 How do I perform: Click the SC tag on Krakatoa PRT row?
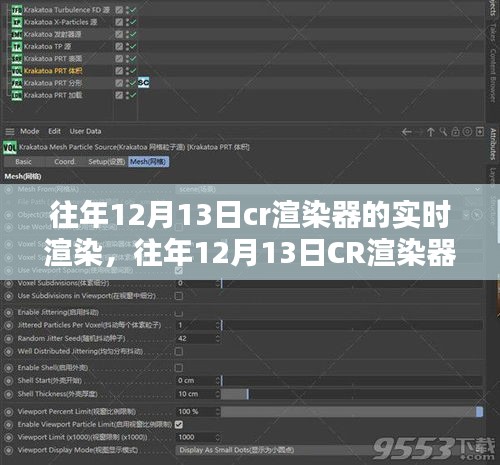[144, 82]
